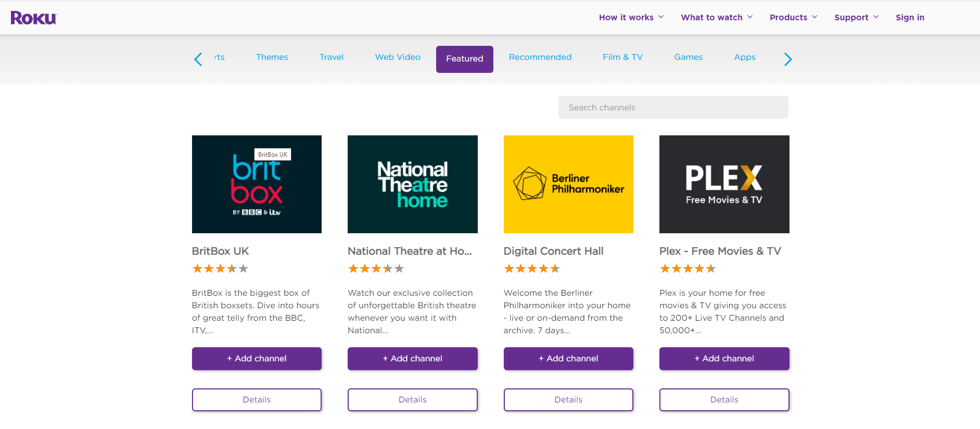
Task: Open the National Theatre home thumbnail
Action: 413,184
